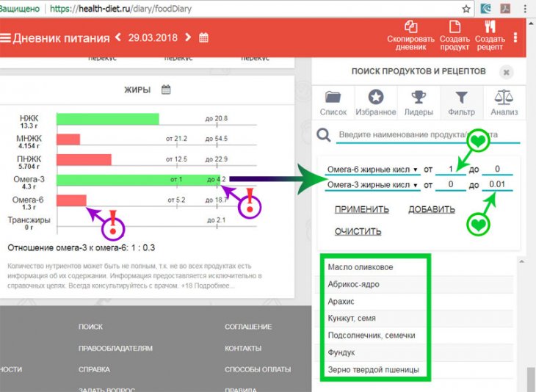Open the hamburger menu next to Дневник питания
The height and width of the screenshot is (392, 536).
click(6, 37)
